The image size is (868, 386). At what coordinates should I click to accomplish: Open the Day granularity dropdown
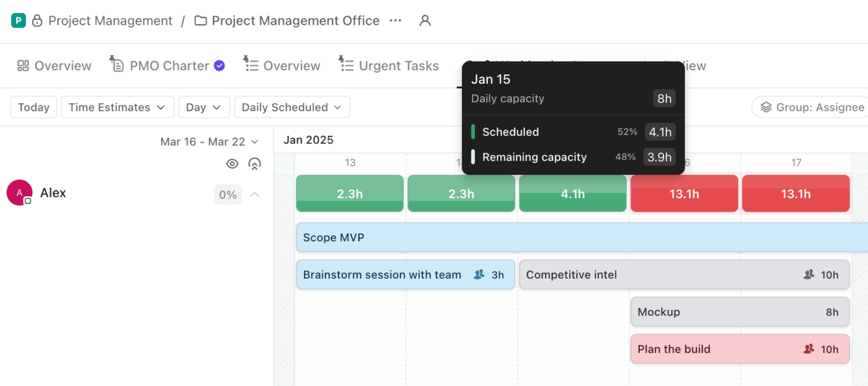coord(204,107)
